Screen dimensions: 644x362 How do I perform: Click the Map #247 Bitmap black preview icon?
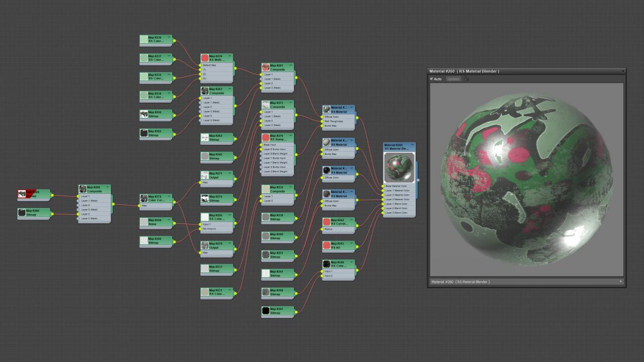[x=266, y=311]
